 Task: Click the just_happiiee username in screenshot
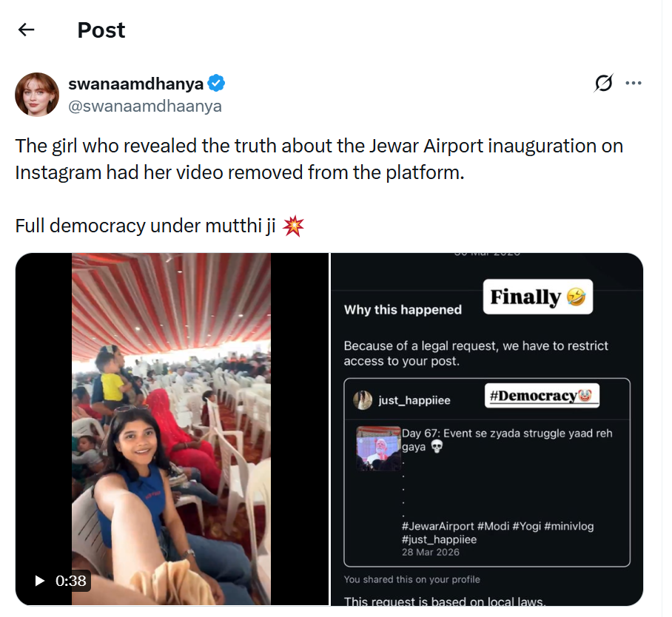click(x=414, y=400)
